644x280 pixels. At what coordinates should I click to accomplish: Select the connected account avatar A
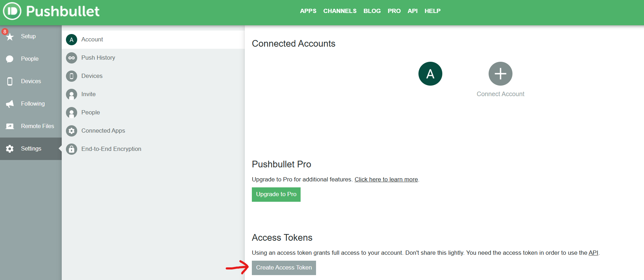point(430,74)
